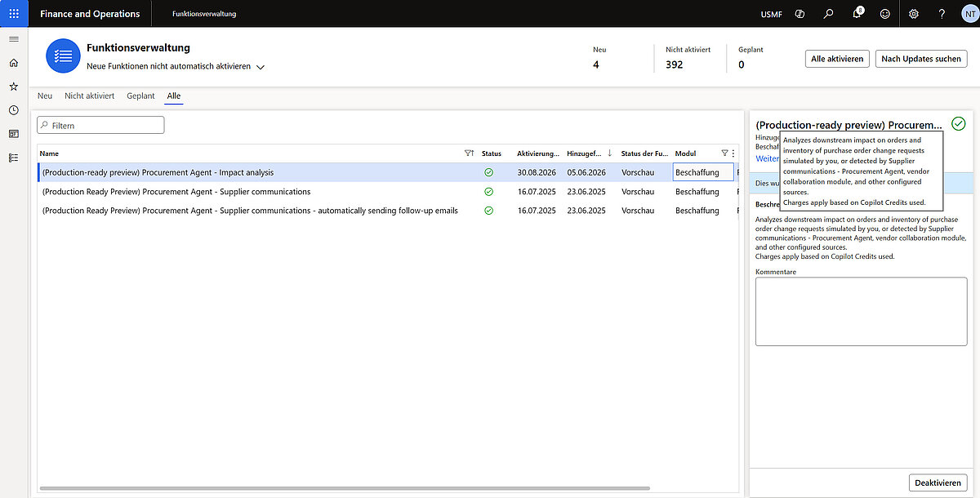
Task: Click Nach Updates suchen button
Action: (x=921, y=59)
